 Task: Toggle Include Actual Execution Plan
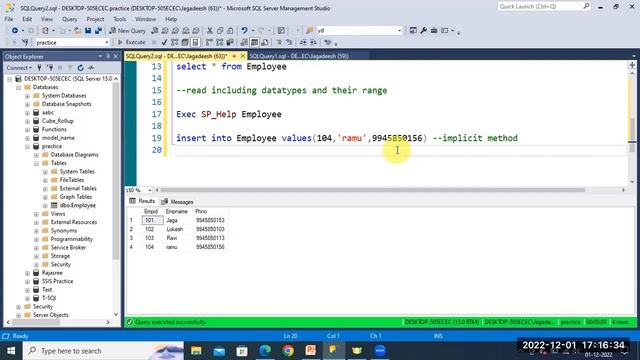pyautogui.click(x=209, y=42)
